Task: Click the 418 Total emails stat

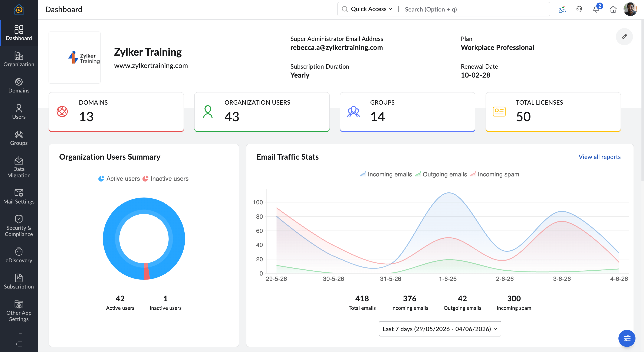Action: click(362, 303)
